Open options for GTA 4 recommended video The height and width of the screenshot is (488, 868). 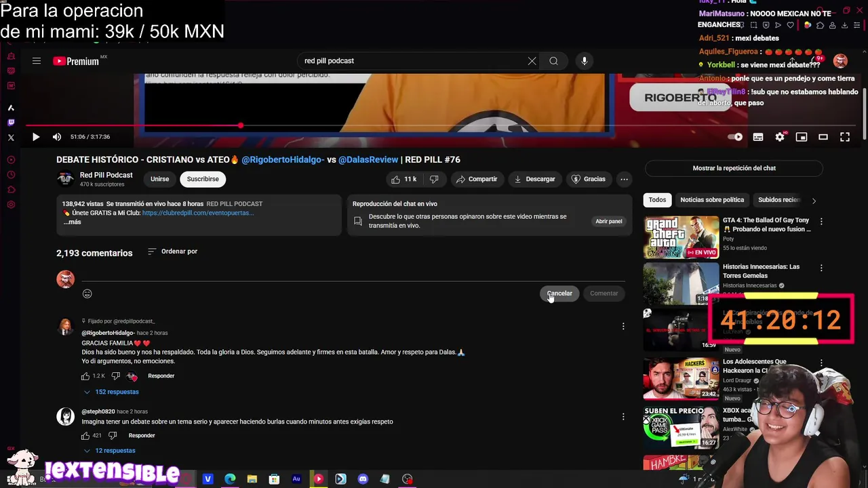tap(821, 222)
